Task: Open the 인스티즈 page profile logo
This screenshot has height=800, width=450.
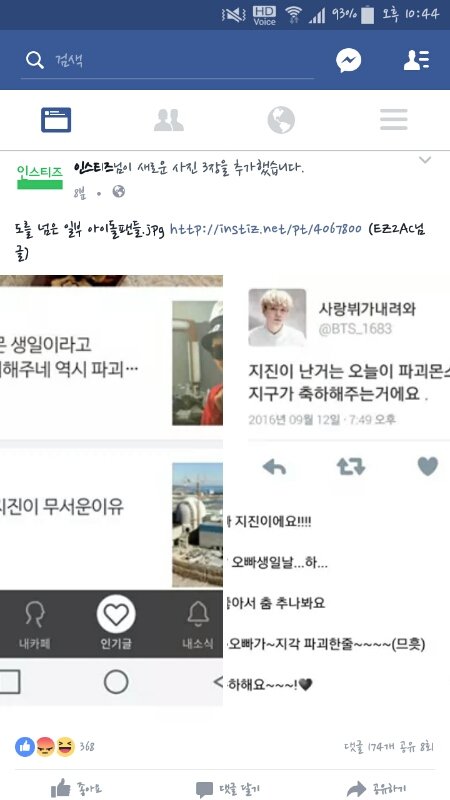Action: 40,176
